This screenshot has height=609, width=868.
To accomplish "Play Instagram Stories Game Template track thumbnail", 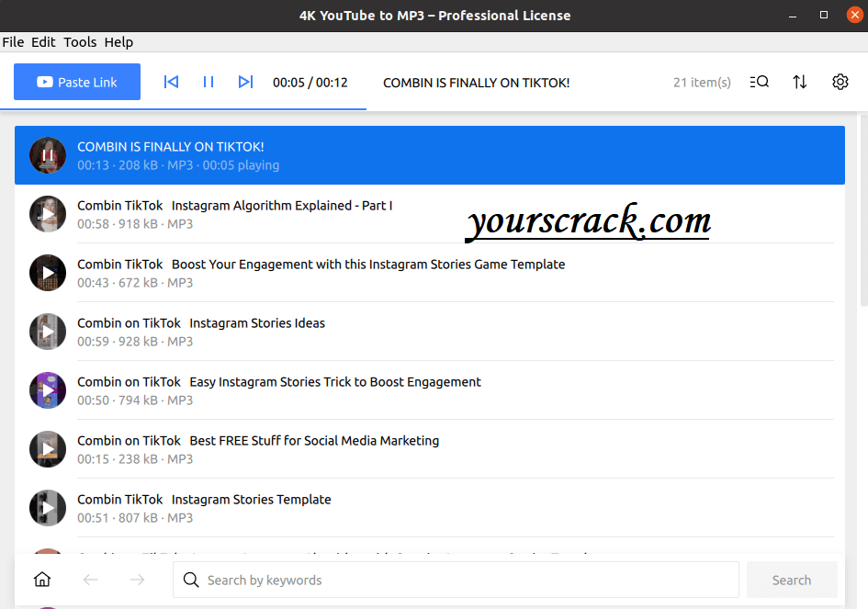I will pos(48,273).
